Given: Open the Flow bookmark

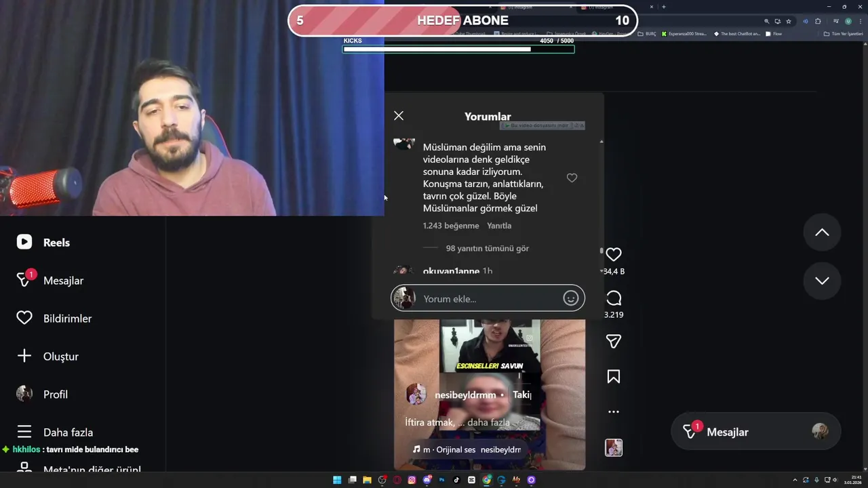Looking at the screenshot, I should coord(774,34).
